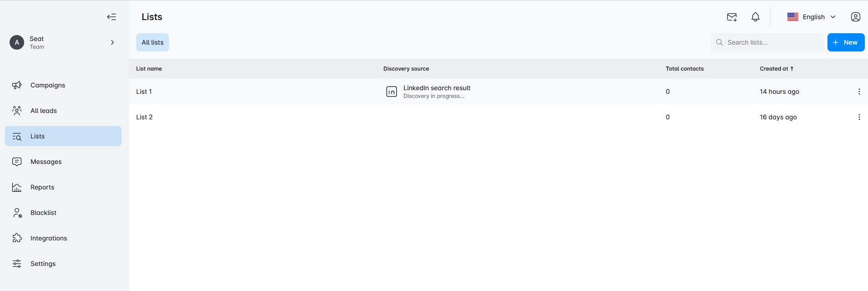This screenshot has height=291, width=868.
Task: Collapse the sidebar with the arrow icon
Action: click(112, 17)
